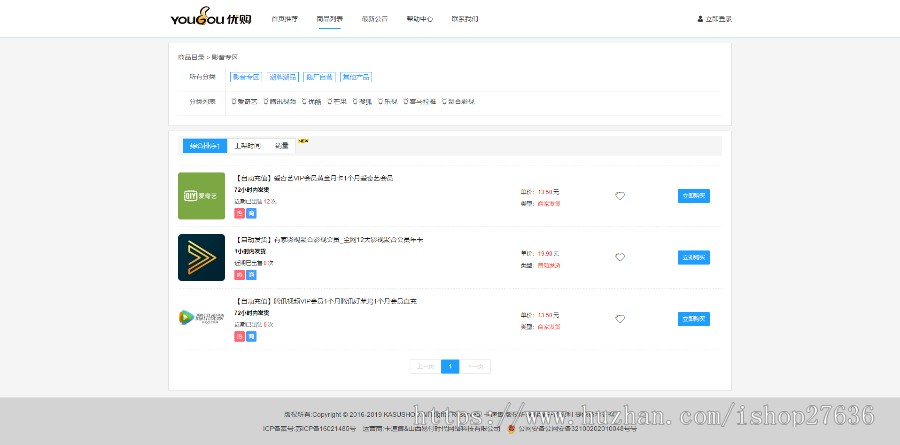Go to the previous page 上一页
The width and height of the screenshot is (900, 445).
[x=425, y=366]
